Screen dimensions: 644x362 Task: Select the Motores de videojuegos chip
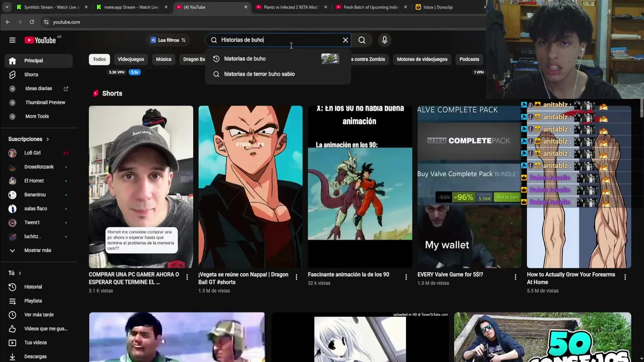pyautogui.click(x=422, y=59)
